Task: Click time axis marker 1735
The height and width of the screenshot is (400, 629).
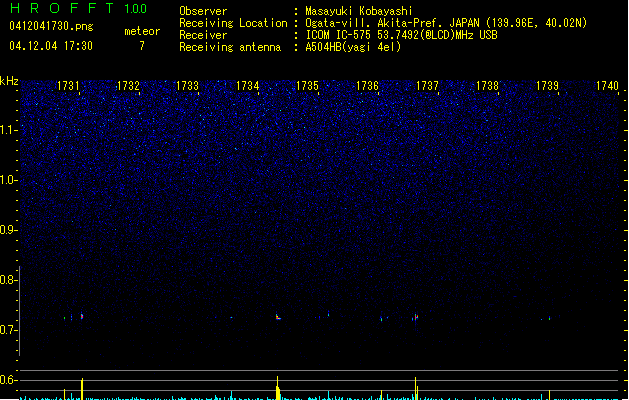Action: [x=307, y=86]
